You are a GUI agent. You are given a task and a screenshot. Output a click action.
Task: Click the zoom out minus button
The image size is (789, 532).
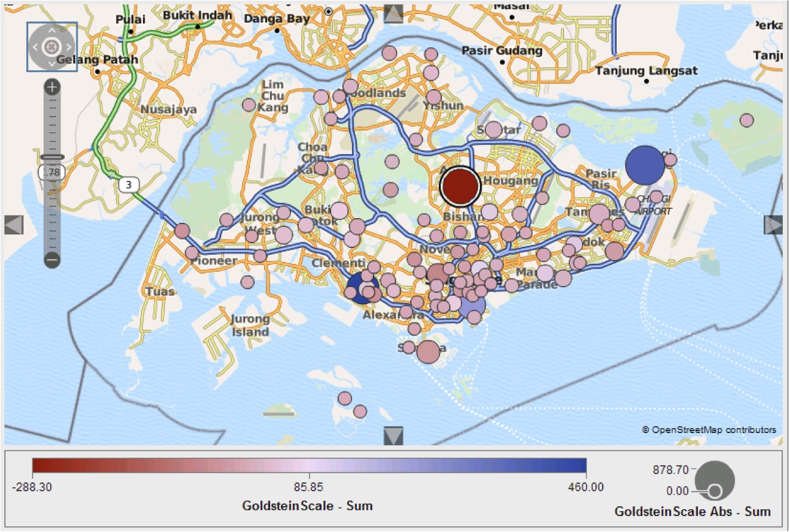[52, 259]
